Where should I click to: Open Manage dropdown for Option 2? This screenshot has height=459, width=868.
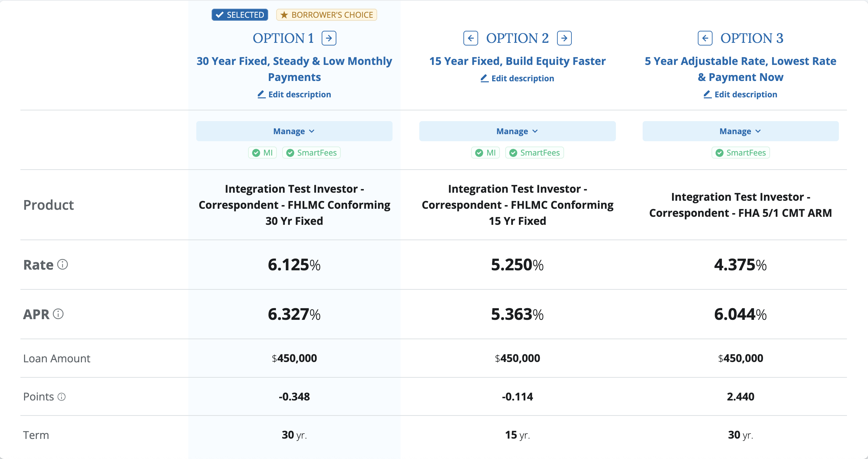(x=517, y=131)
